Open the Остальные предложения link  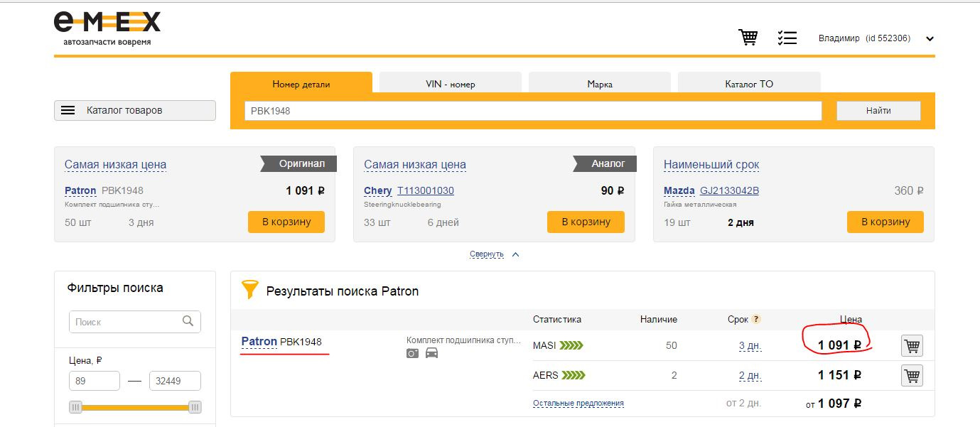pyautogui.click(x=578, y=403)
